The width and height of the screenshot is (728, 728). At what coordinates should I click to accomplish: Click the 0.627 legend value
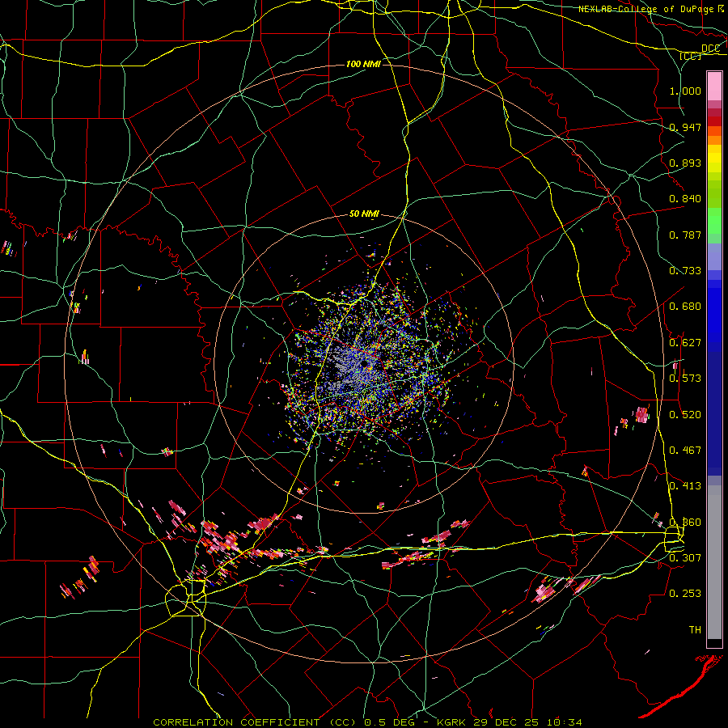click(685, 343)
